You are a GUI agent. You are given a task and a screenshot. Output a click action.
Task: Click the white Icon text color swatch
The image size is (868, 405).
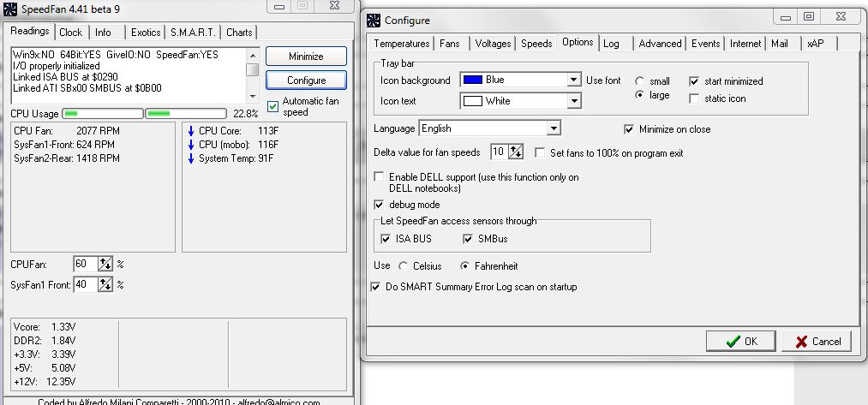[x=473, y=101]
